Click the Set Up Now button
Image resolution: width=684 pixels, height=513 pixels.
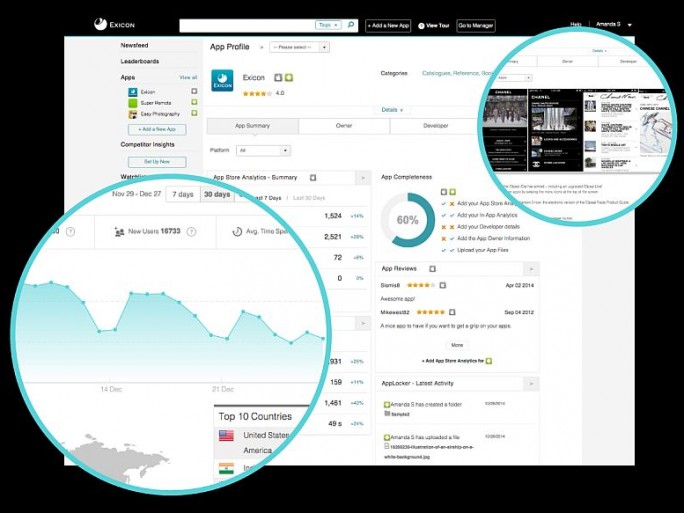(x=157, y=162)
